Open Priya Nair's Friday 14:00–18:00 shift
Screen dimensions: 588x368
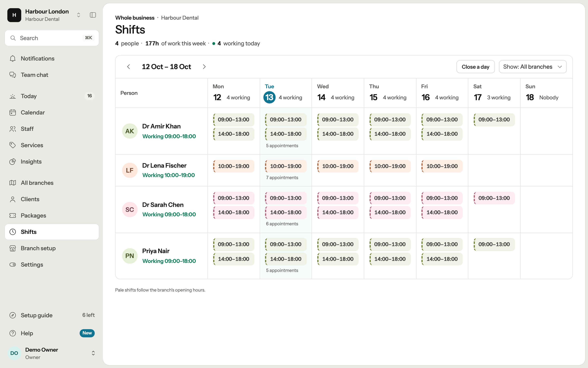coord(442,259)
